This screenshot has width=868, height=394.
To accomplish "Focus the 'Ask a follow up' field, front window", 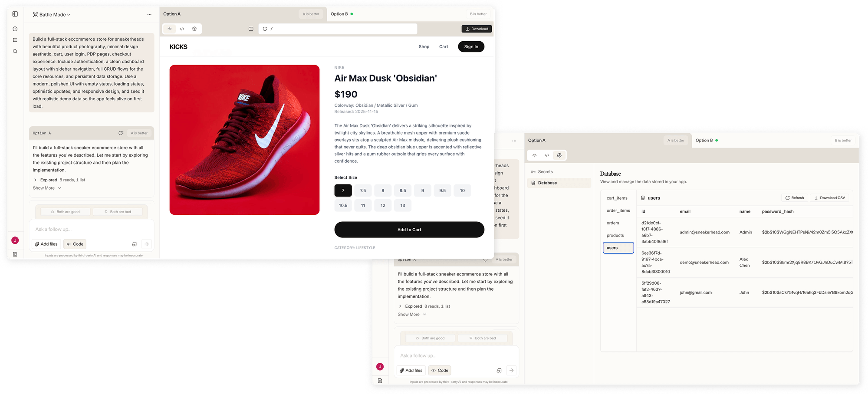I will 92,230.
